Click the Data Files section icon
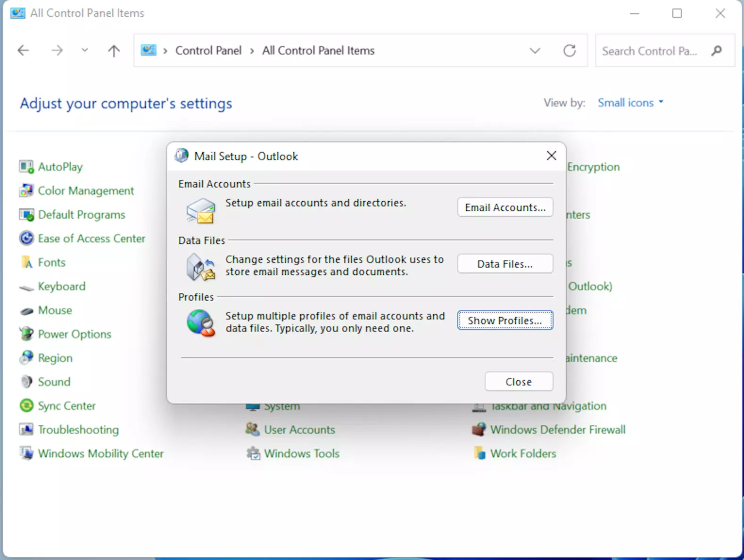Image resolution: width=744 pixels, height=560 pixels. 200,267
